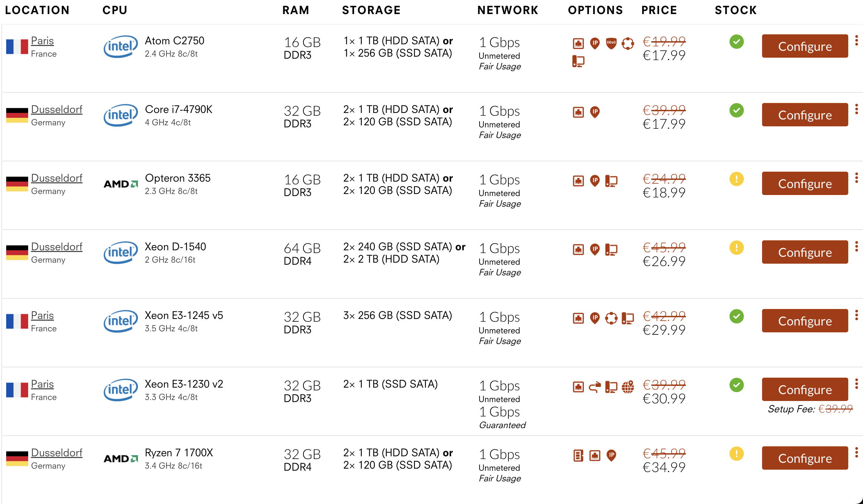The image size is (863, 504).
Task: Click the IP pin icon for Core i7-4790K
Action: (x=595, y=112)
